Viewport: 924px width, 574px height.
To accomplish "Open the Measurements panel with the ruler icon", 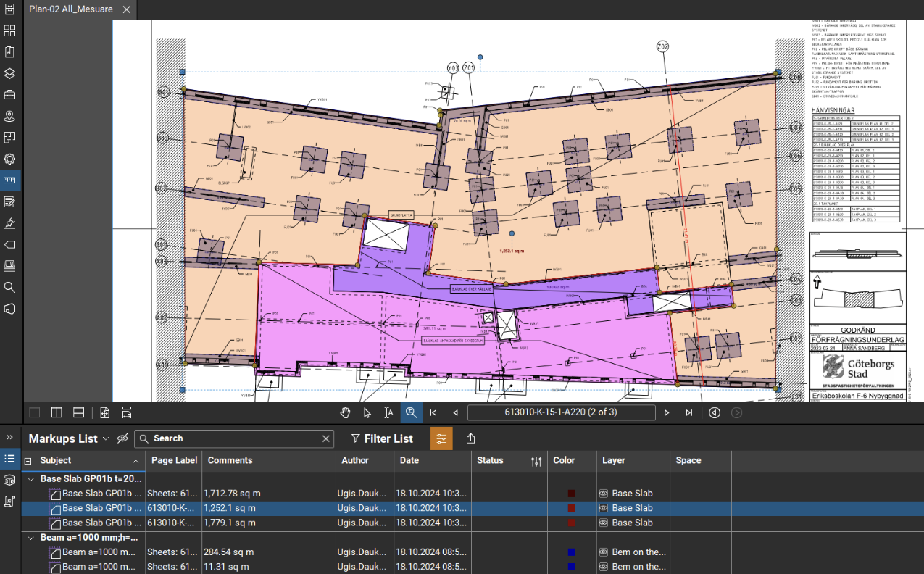I will tap(10, 180).
